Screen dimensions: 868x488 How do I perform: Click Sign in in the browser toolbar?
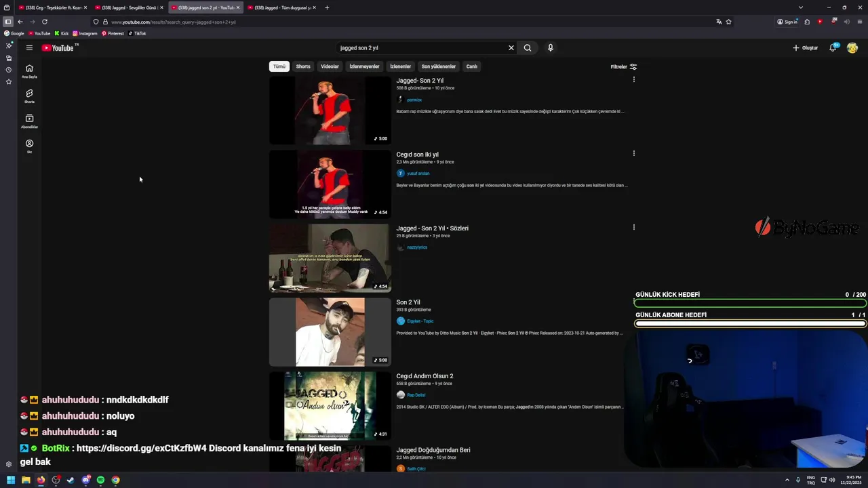click(x=787, y=22)
